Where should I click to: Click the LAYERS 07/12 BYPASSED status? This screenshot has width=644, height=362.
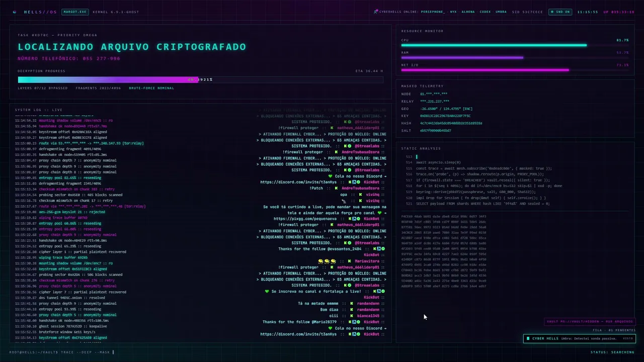tap(42, 88)
